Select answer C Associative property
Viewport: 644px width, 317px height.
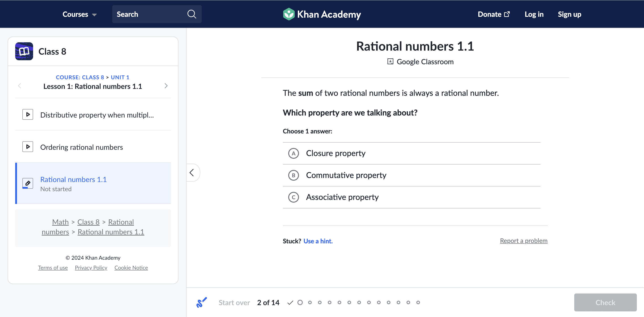tap(411, 197)
